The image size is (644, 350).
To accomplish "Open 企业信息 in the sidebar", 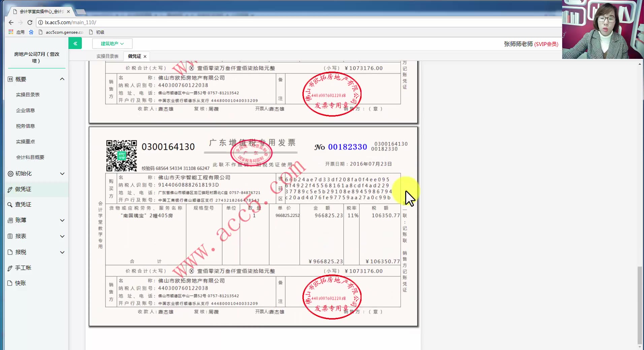I will pos(26,110).
